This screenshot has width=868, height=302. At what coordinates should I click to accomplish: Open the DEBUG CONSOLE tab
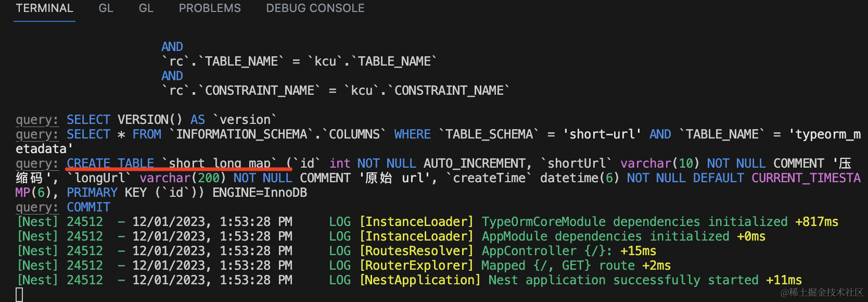click(x=315, y=8)
